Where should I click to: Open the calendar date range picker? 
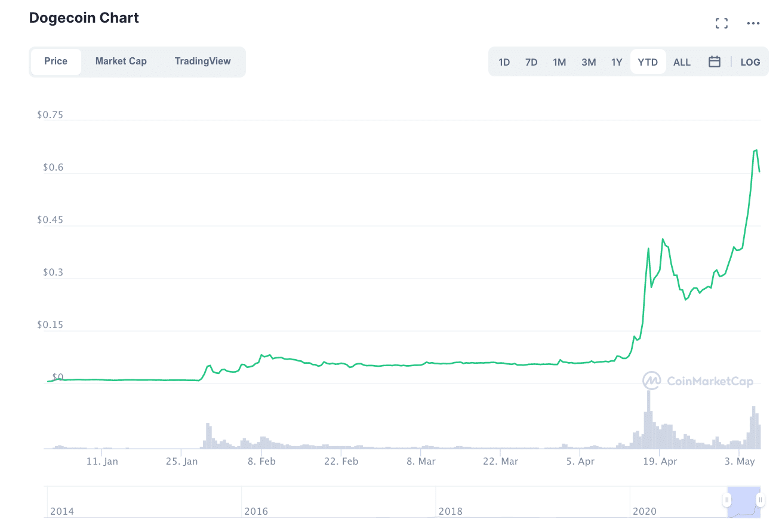click(x=715, y=61)
